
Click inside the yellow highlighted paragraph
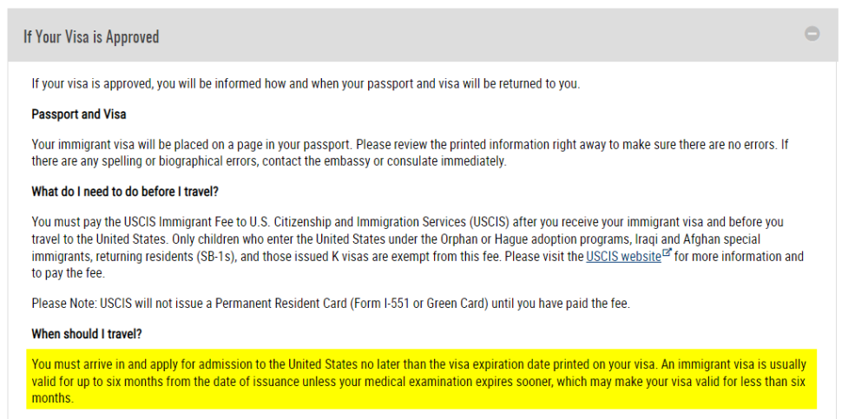pyautogui.click(x=421, y=379)
